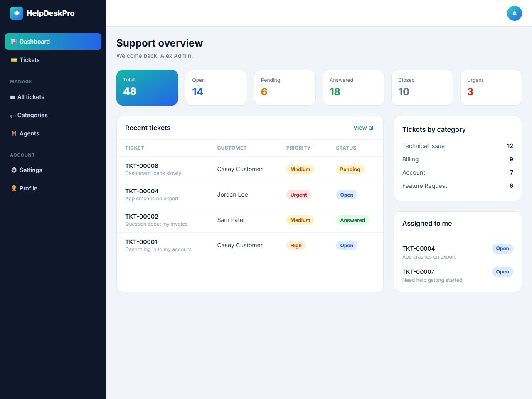The width and height of the screenshot is (532, 399).
Task: Click 'Cannot log in to my account' subject
Action: (158, 249)
